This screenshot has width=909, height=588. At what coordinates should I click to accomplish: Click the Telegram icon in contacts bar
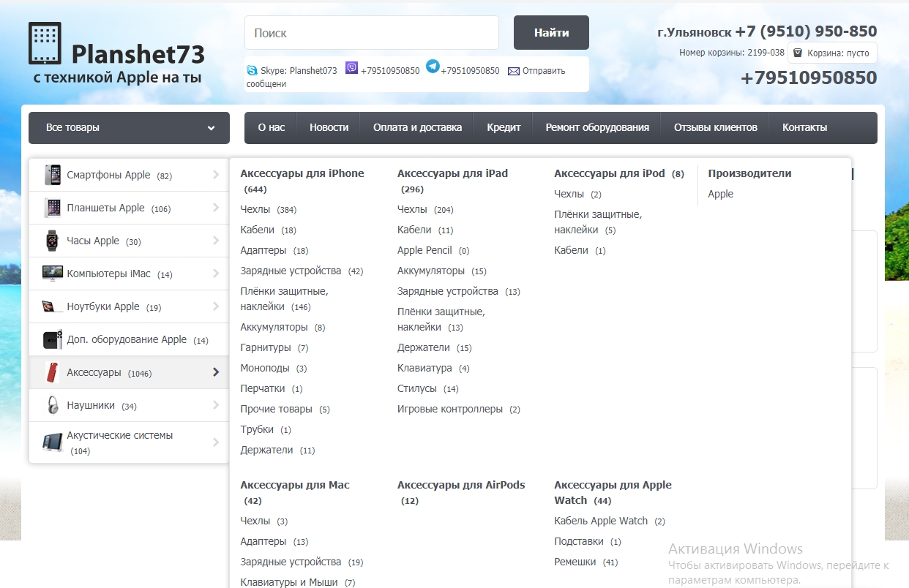(433, 67)
